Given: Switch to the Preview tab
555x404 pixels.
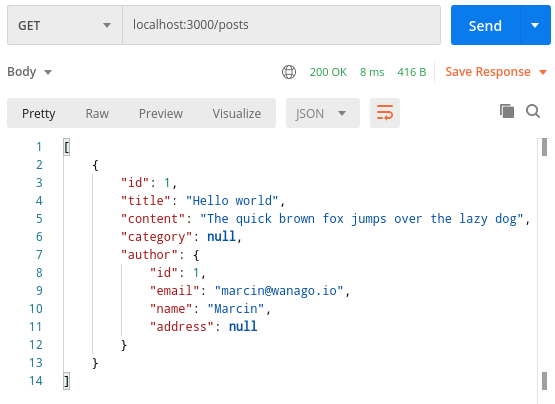Looking at the screenshot, I should point(161,114).
